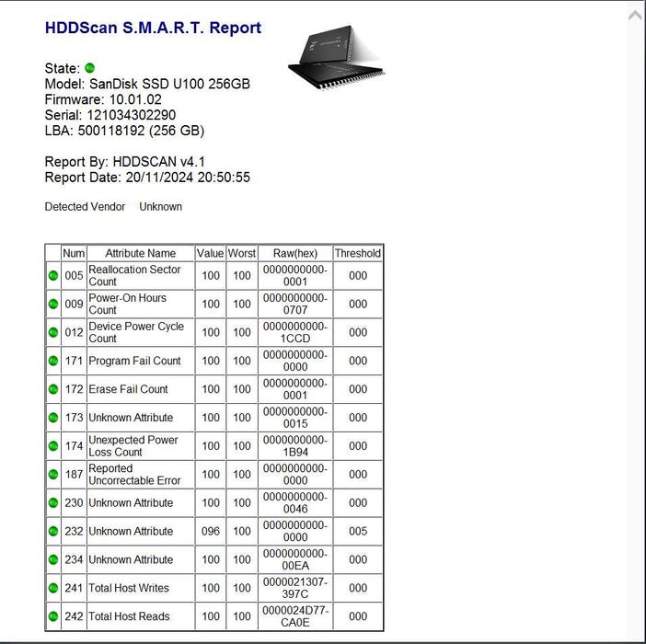Click Unexpected Power Loss Count name cell
This screenshot has width=646, height=644.
[x=141, y=446]
